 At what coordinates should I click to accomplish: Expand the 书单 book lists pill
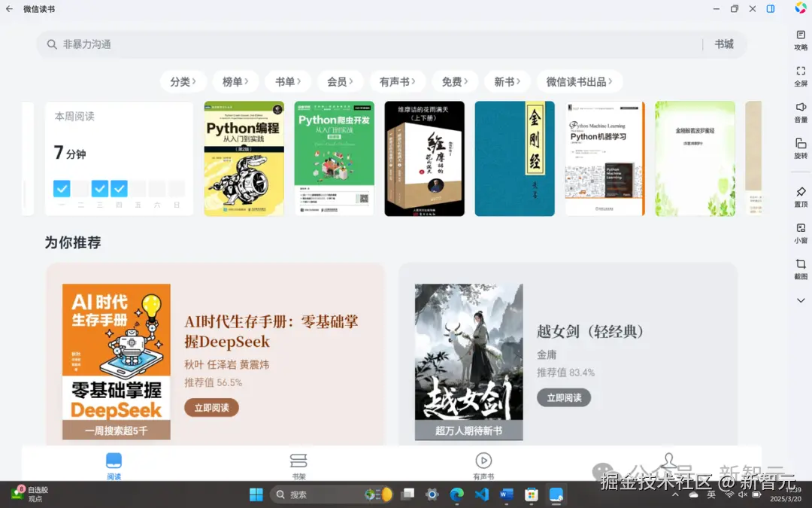tap(288, 81)
